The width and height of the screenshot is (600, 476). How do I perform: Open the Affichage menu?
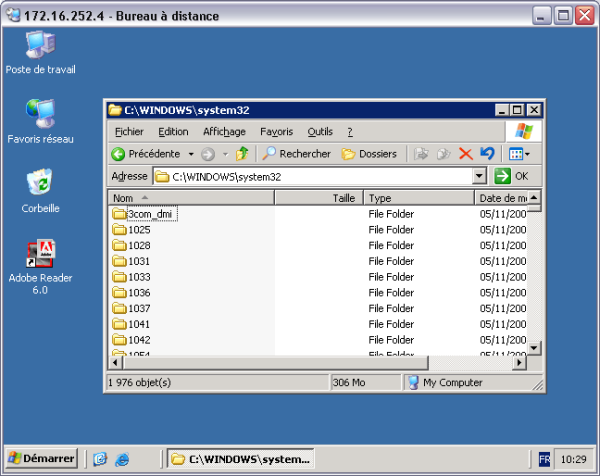[224, 132]
